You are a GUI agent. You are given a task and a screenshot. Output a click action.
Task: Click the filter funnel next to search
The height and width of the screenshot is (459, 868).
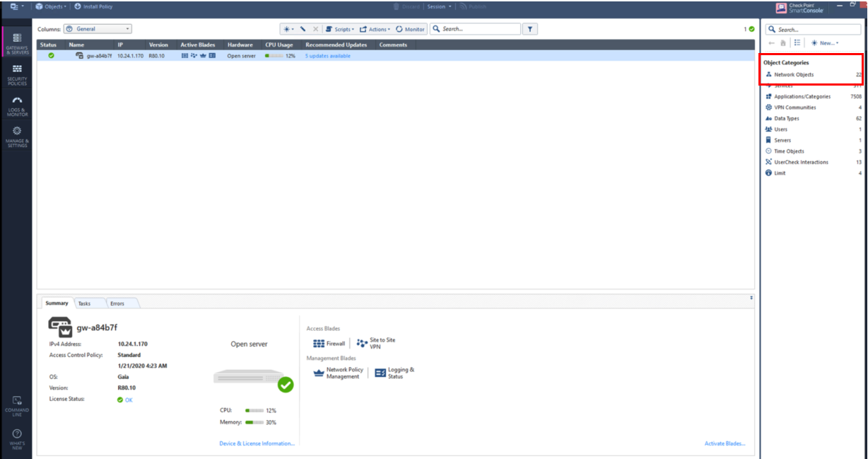(x=529, y=29)
